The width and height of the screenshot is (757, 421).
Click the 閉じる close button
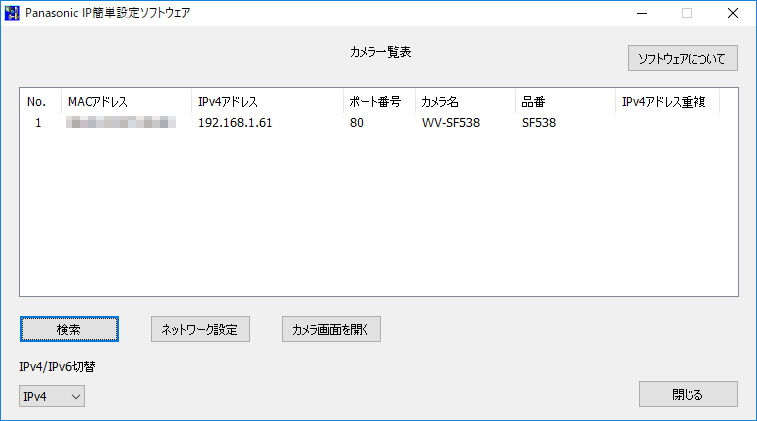click(688, 394)
